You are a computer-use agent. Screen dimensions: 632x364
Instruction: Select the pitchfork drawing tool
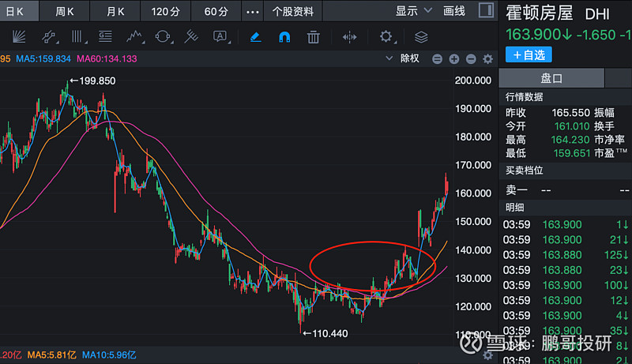tap(191, 37)
